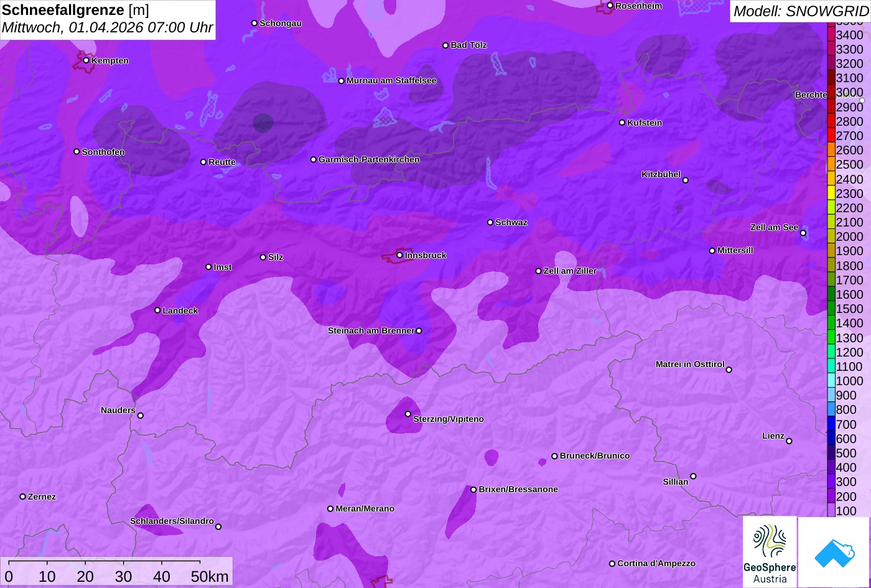This screenshot has height=588, width=871.
Task: Click the Brixen/Bressanone label
Action: [x=518, y=490]
